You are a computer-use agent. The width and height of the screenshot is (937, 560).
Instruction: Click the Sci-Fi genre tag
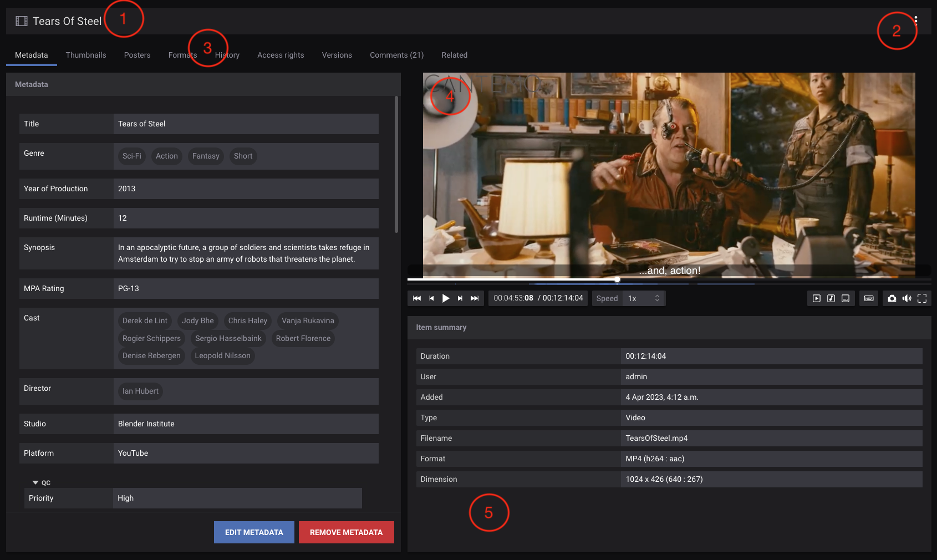pos(132,156)
